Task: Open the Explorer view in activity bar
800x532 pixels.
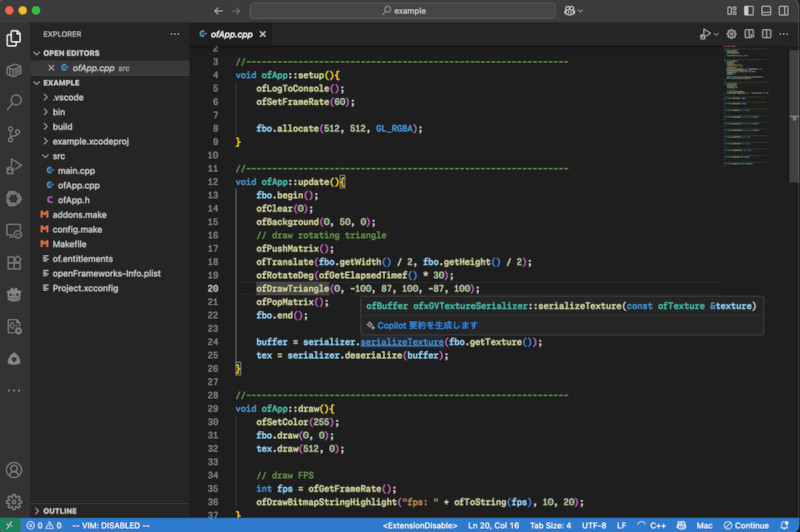Action: pos(14,38)
